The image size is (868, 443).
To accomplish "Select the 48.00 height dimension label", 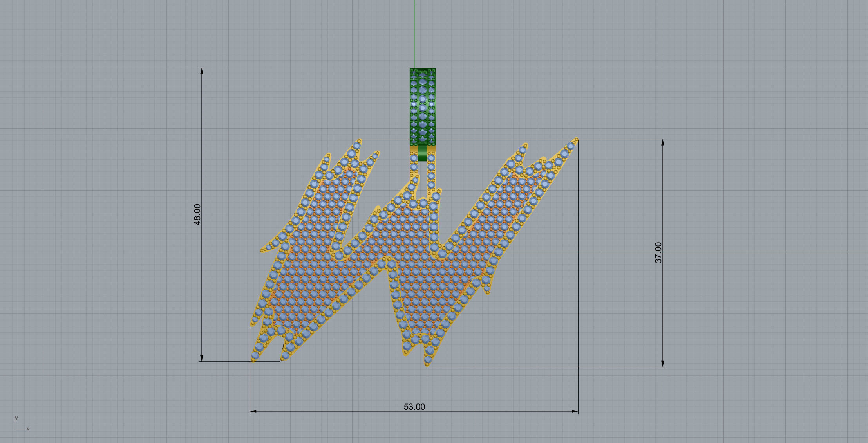I will (197, 214).
